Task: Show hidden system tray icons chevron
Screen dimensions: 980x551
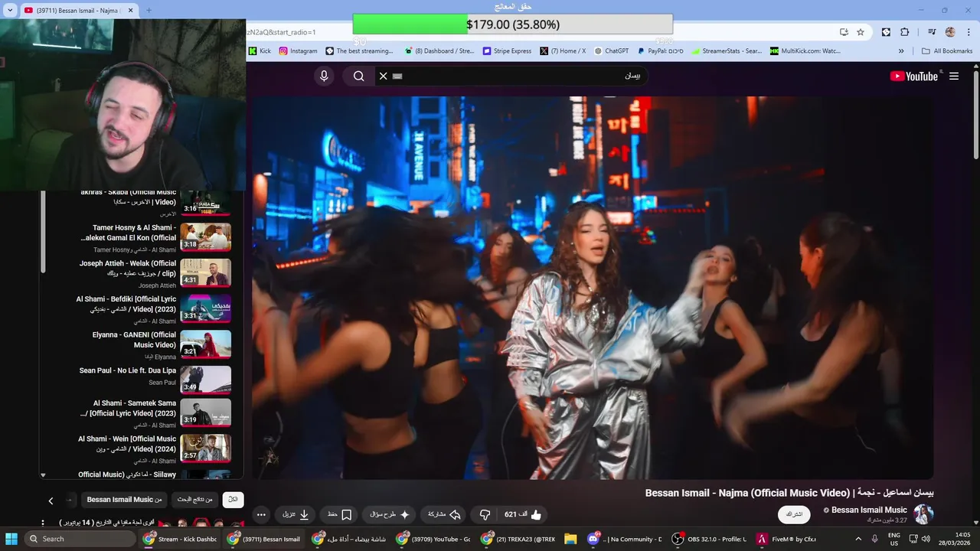Action: tap(858, 539)
